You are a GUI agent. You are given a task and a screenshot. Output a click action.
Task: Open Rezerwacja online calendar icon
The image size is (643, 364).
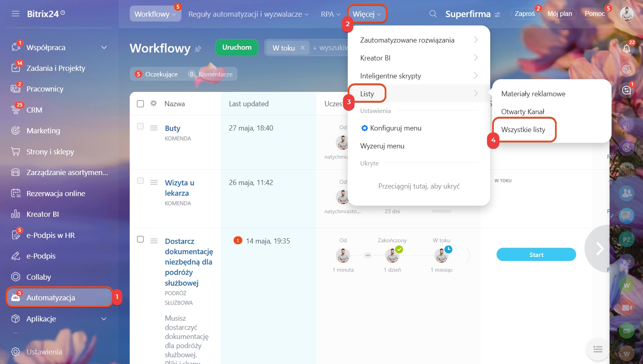(16, 193)
